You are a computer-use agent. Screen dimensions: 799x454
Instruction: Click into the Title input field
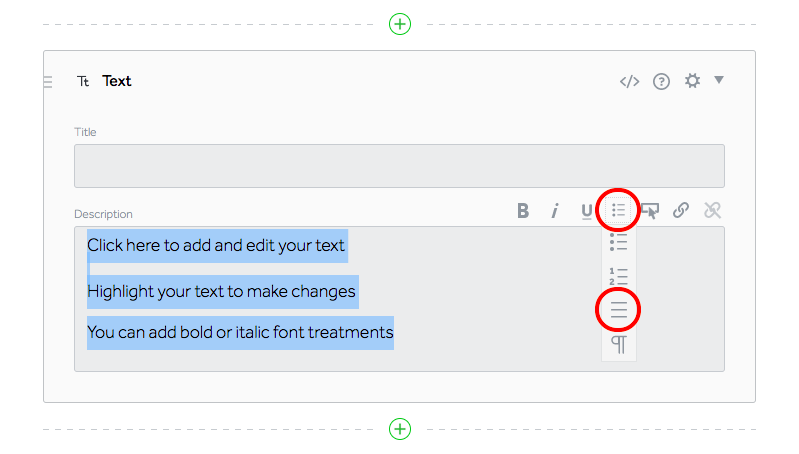pos(399,166)
